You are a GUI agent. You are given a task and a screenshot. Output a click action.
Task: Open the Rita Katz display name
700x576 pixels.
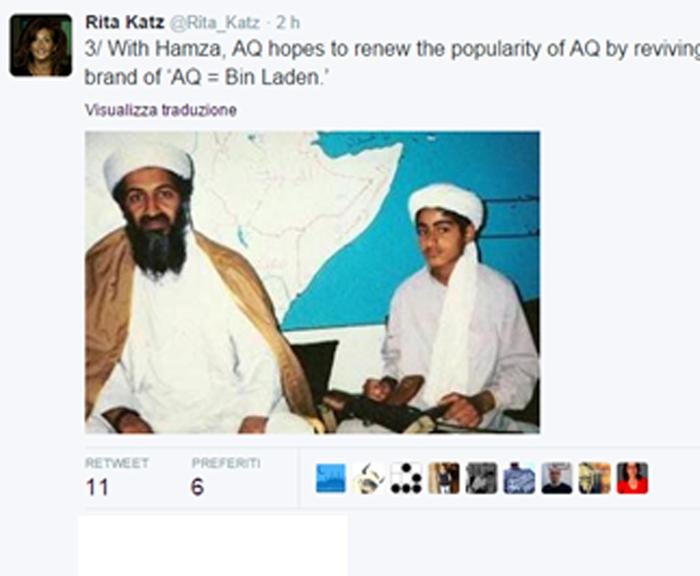[x=125, y=22]
